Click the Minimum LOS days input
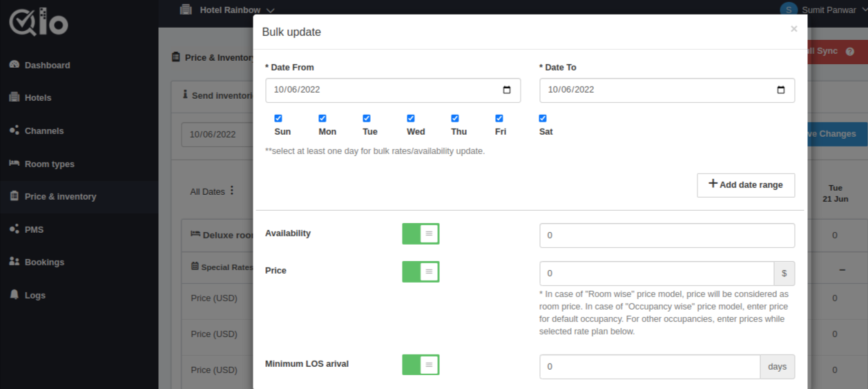 650,367
